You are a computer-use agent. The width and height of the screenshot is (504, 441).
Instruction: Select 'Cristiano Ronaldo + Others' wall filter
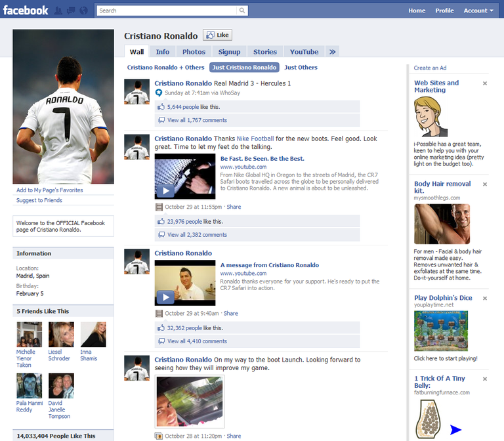coord(165,68)
